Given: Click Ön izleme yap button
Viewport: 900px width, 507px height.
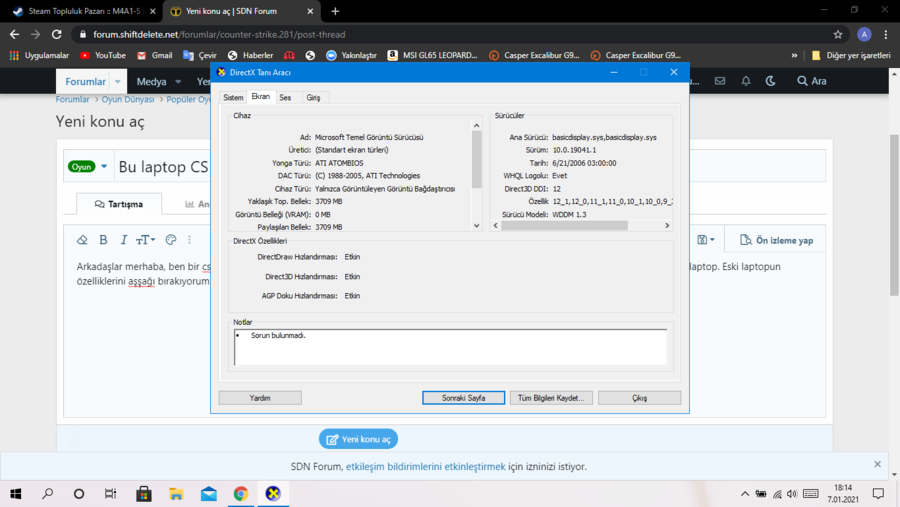Looking at the screenshot, I should [x=777, y=240].
